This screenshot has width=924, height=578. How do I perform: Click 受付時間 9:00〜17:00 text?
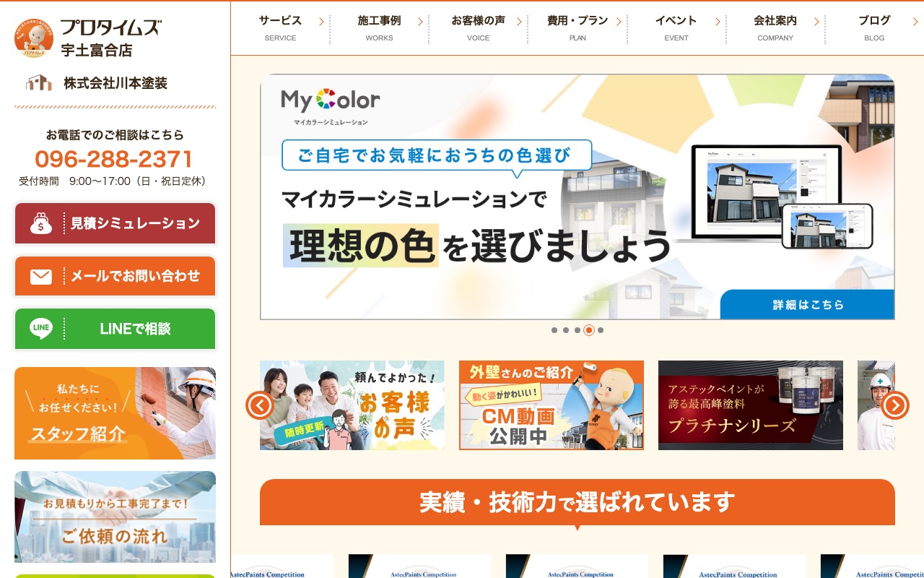pyautogui.click(x=115, y=181)
